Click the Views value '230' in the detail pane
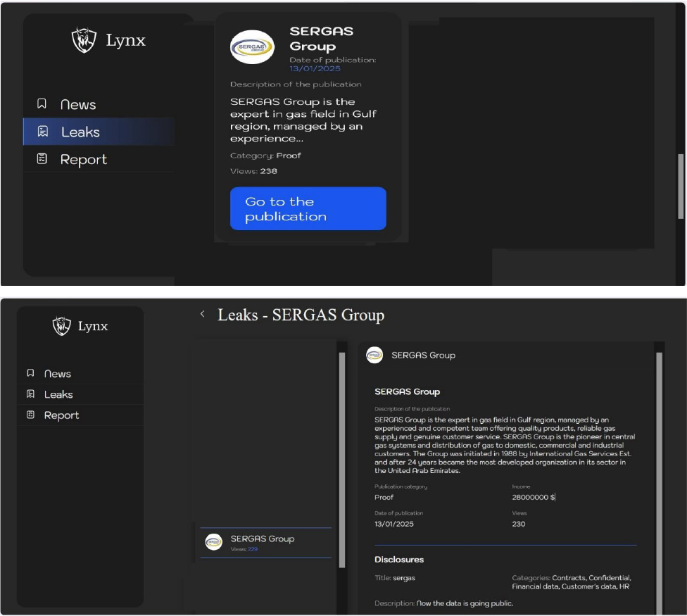 pyautogui.click(x=519, y=524)
